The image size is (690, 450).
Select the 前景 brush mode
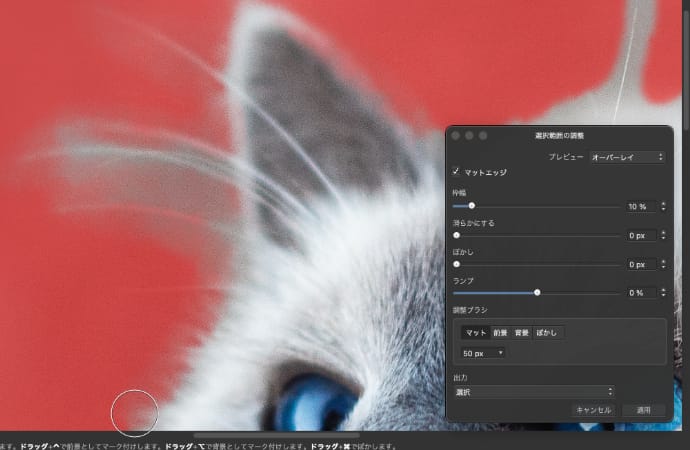tap(500, 332)
